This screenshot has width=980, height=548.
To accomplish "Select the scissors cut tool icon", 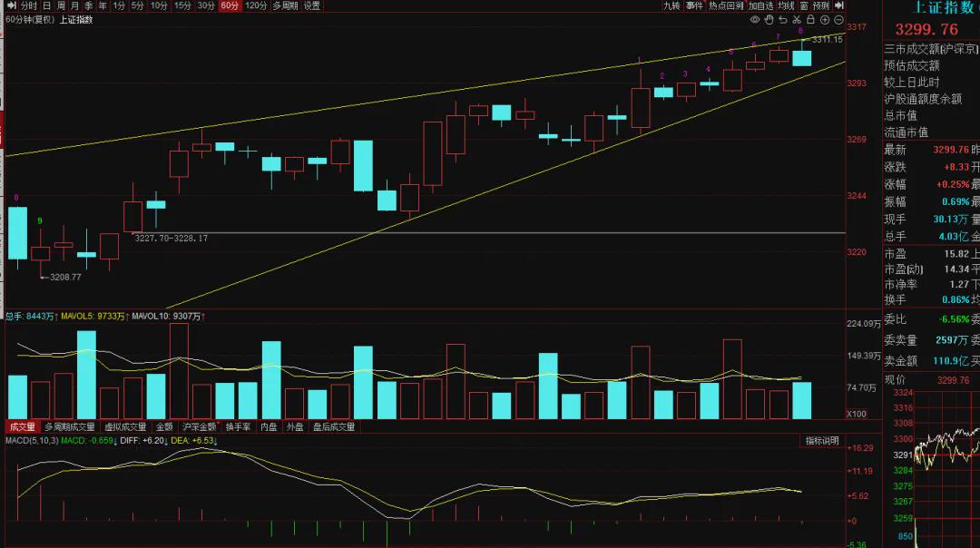I will 797,20.
